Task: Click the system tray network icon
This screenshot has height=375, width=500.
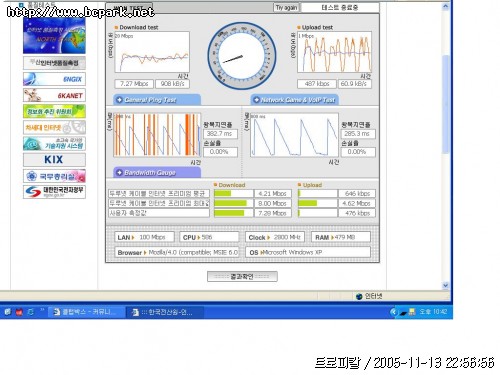Action: [x=412, y=312]
